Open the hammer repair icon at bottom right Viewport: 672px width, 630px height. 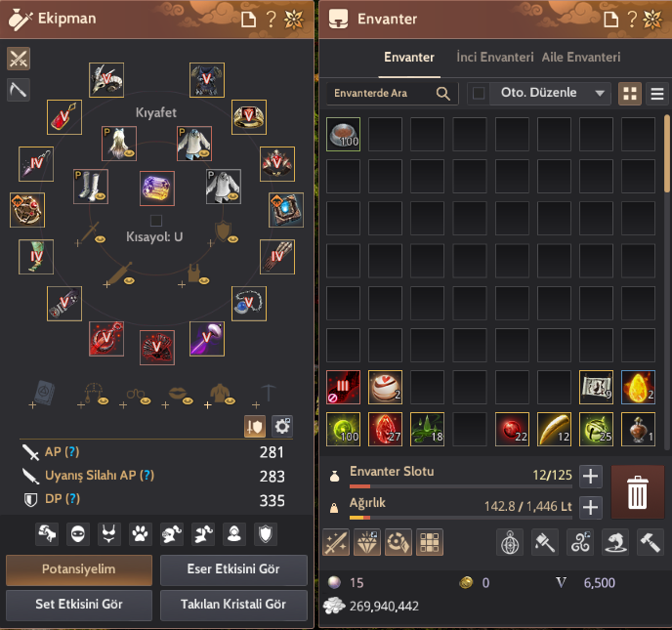point(650,542)
